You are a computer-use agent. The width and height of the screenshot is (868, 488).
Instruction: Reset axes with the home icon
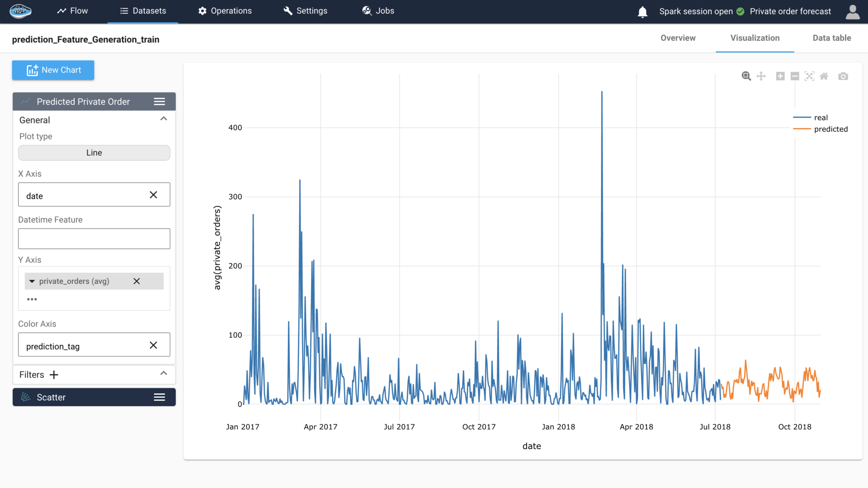824,76
